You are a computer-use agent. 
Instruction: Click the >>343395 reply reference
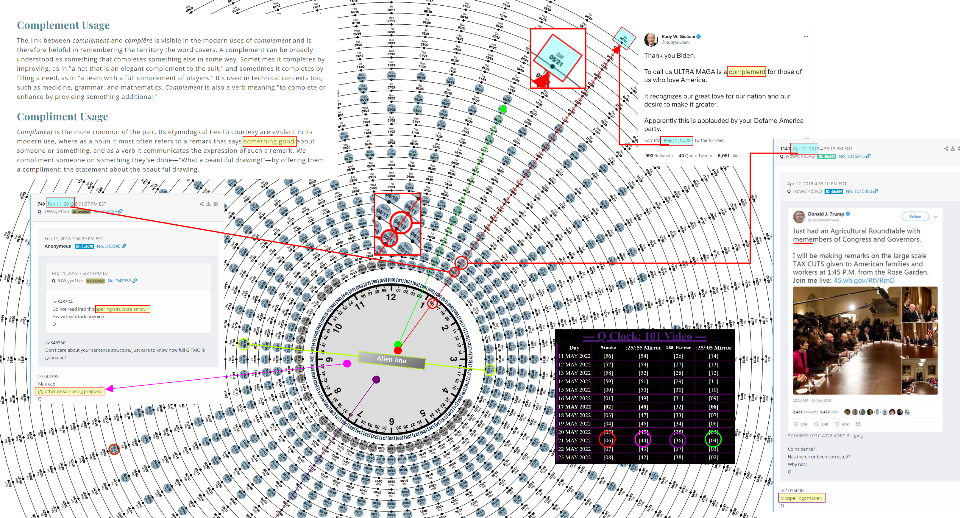tap(48, 376)
